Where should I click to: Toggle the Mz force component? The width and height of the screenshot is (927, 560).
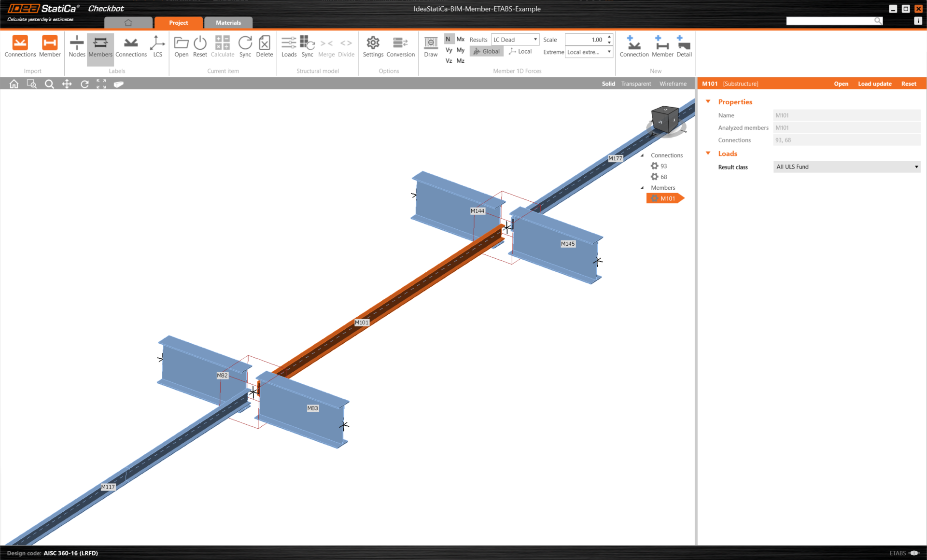[x=461, y=61]
